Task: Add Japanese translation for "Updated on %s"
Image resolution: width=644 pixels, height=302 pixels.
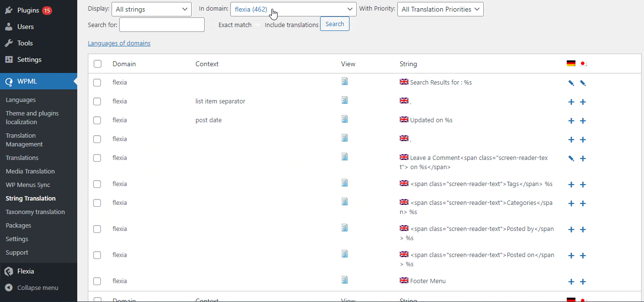Action: coord(583,121)
